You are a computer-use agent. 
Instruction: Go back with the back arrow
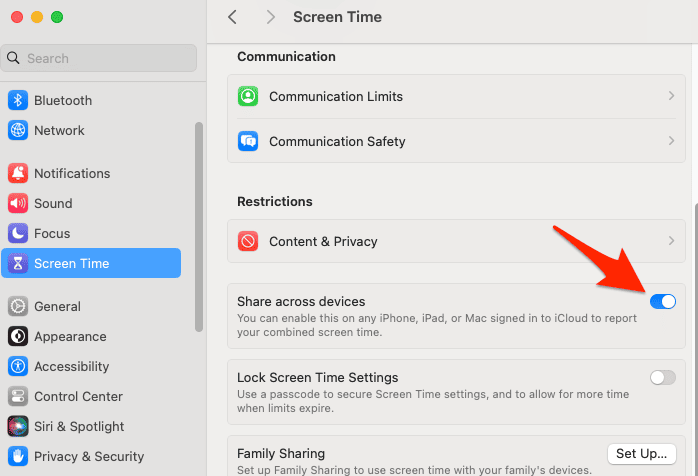tap(233, 17)
